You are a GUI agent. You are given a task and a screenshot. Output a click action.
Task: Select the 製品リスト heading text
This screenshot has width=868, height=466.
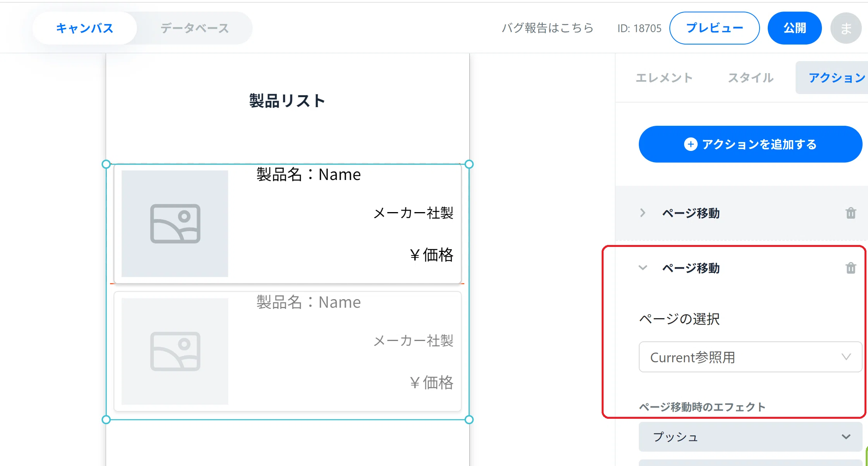click(287, 101)
